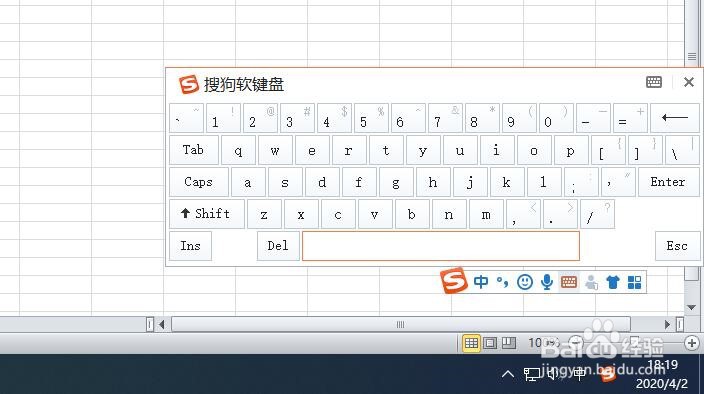Click the 8 * number key
Screen dimensions: 704x394
(482, 118)
